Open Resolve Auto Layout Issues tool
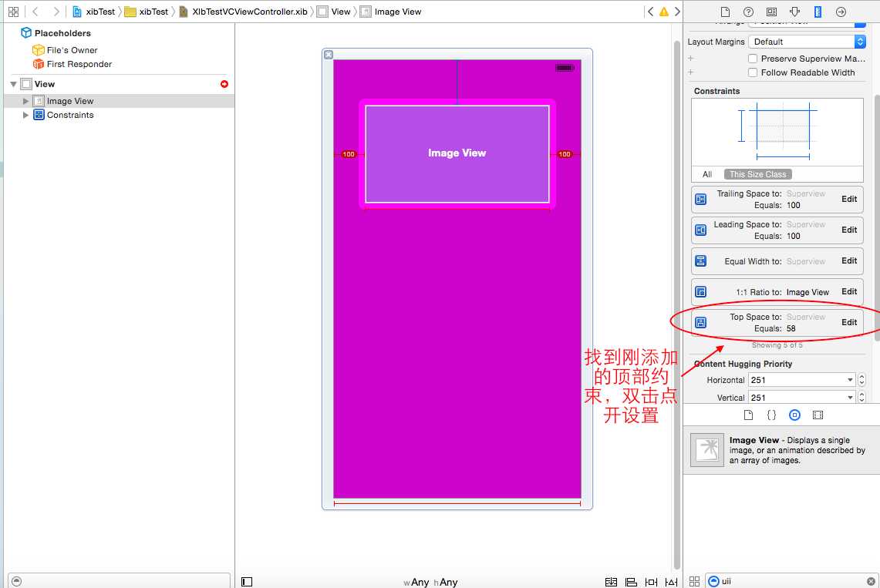This screenshot has width=880, height=588. click(671, 582)
